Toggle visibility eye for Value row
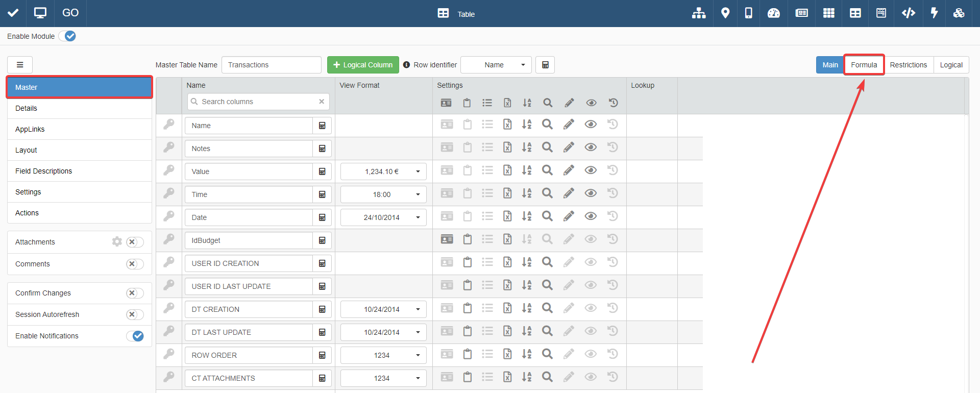980x393 pixels. pos(591,170)
